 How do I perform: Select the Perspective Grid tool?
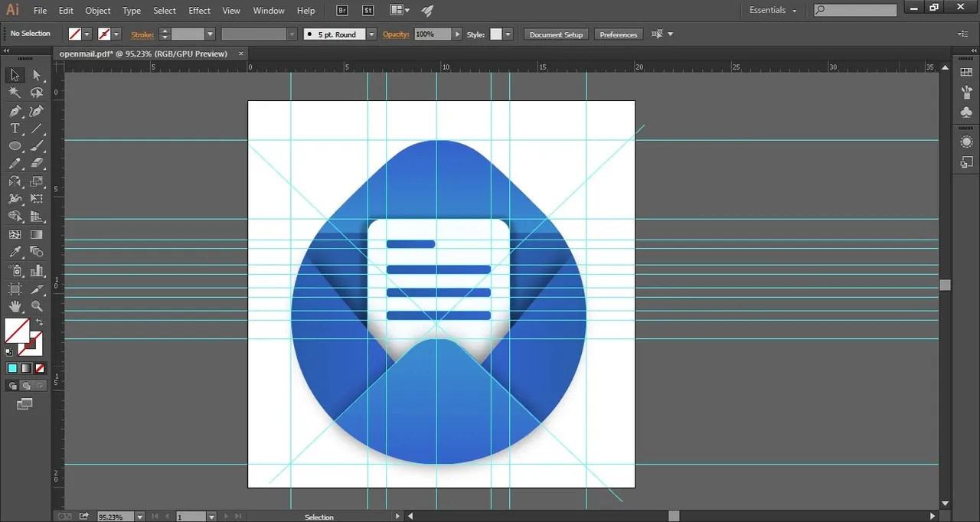click(x=37, y=217)
